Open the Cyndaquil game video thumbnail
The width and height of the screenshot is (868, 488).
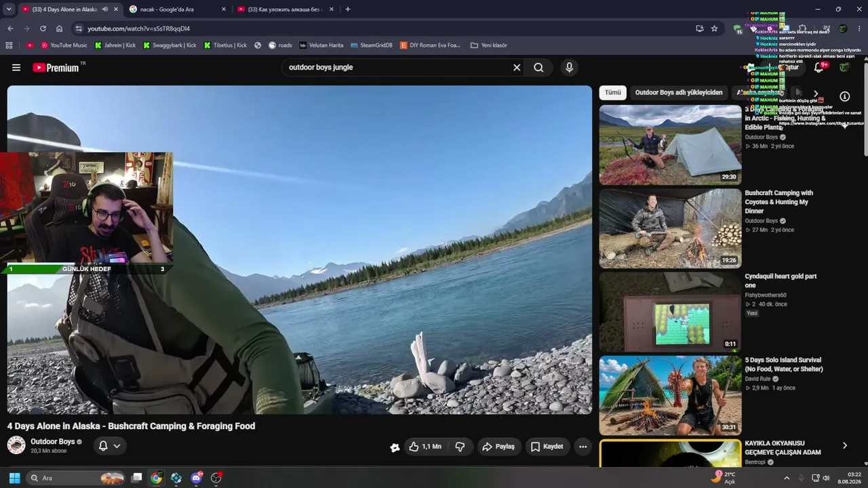[670, 312]
